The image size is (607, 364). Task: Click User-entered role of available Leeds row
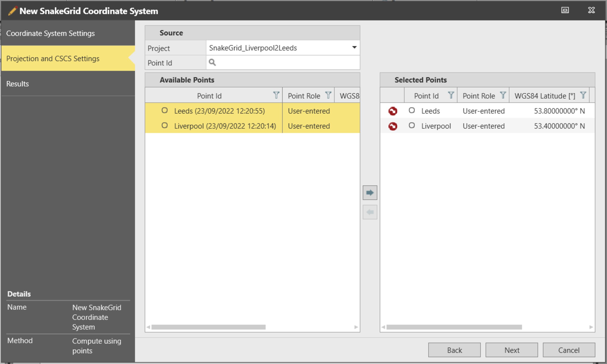click(309, 111)
